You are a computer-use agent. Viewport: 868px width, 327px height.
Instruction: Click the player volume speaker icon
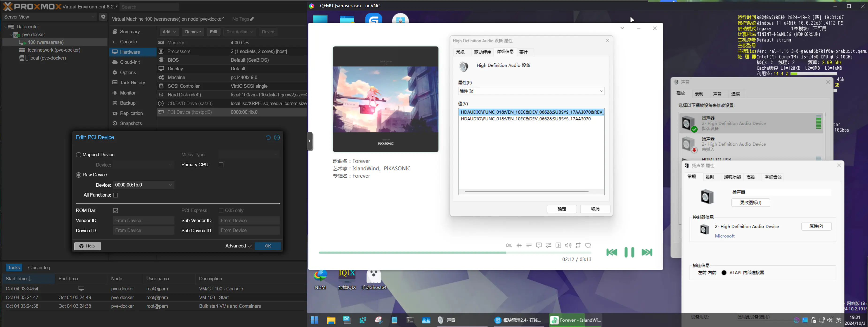coord(568,245)
